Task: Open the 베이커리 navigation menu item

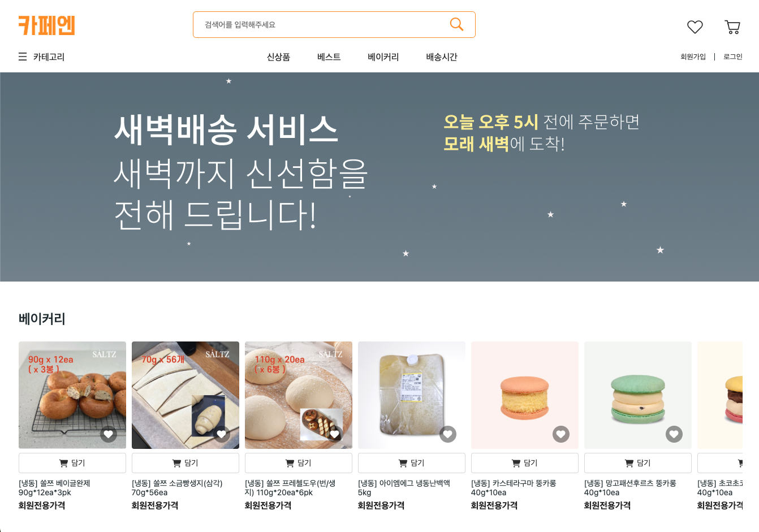Action: click(x=383, y=57)
